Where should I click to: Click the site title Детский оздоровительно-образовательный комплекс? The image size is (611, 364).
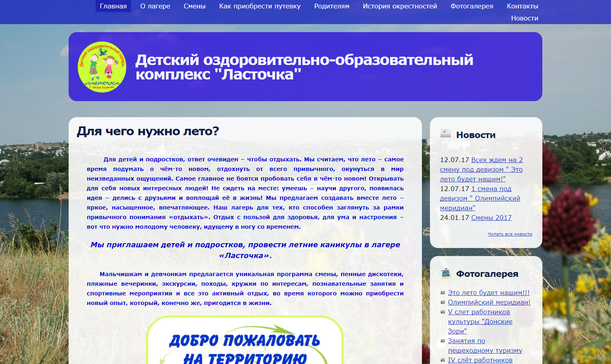click(304, 67)
